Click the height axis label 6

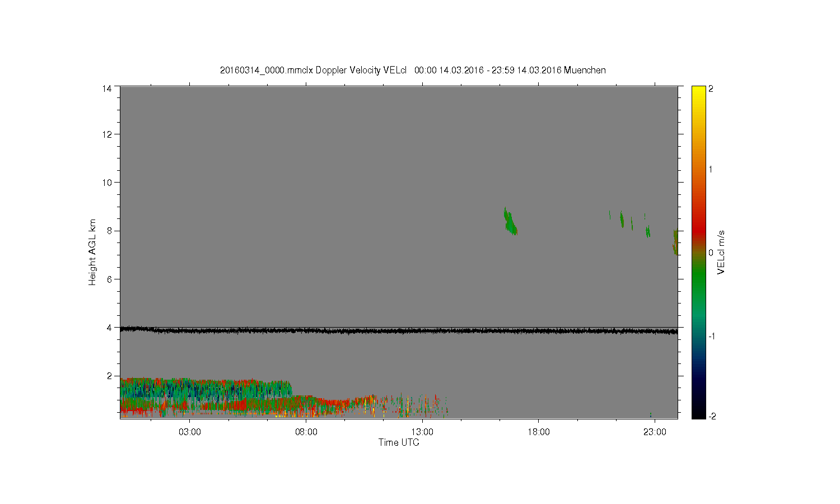[109, 279]
